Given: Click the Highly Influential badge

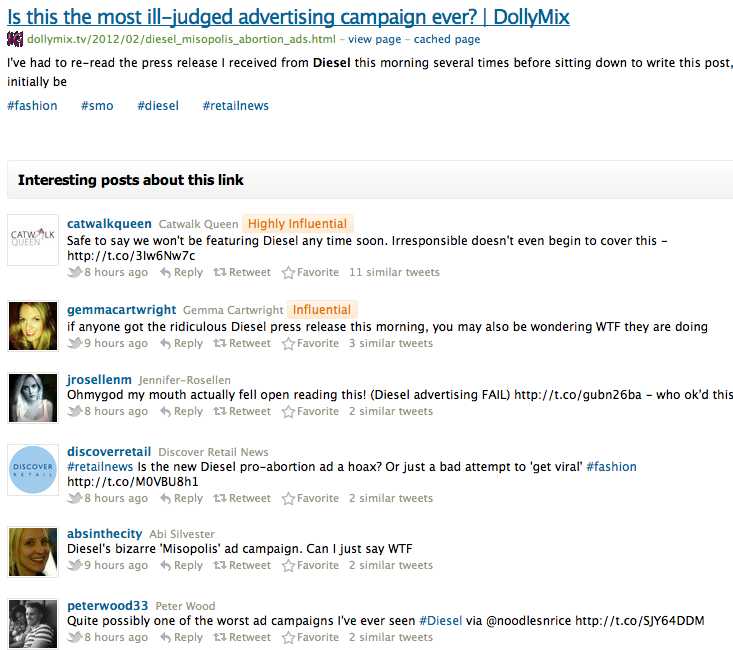Looking at the screenshot, I should tap(297, 224).
